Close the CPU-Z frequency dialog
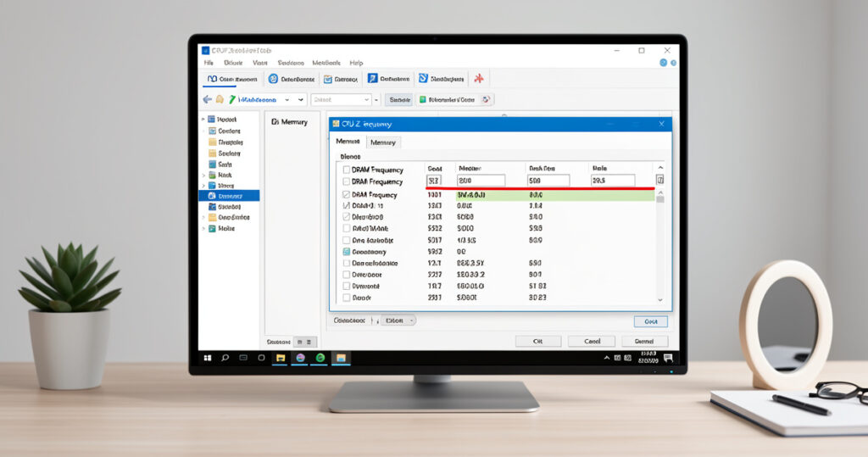This screenshot has height=457, width=868. click(x=661, y=124)
